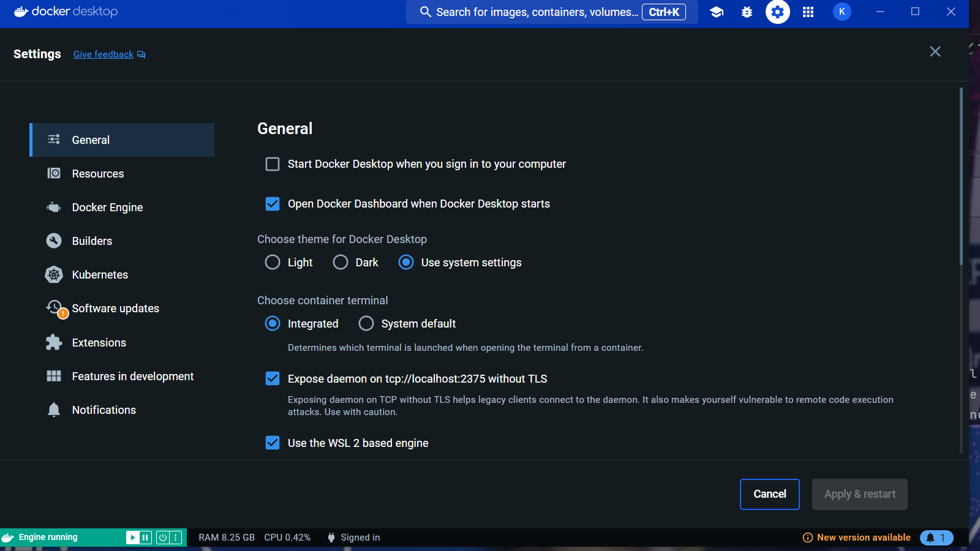Click the Settings gear icon in header

[777, 12]
